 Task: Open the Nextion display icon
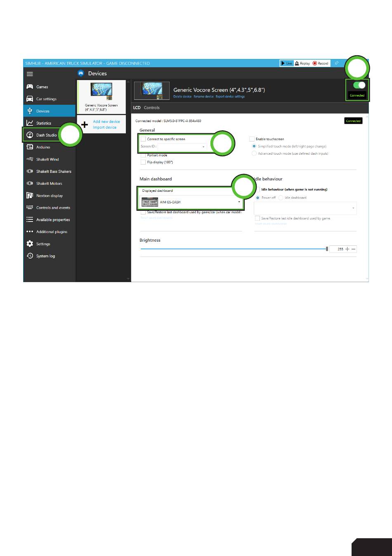(x=30, y=196)
